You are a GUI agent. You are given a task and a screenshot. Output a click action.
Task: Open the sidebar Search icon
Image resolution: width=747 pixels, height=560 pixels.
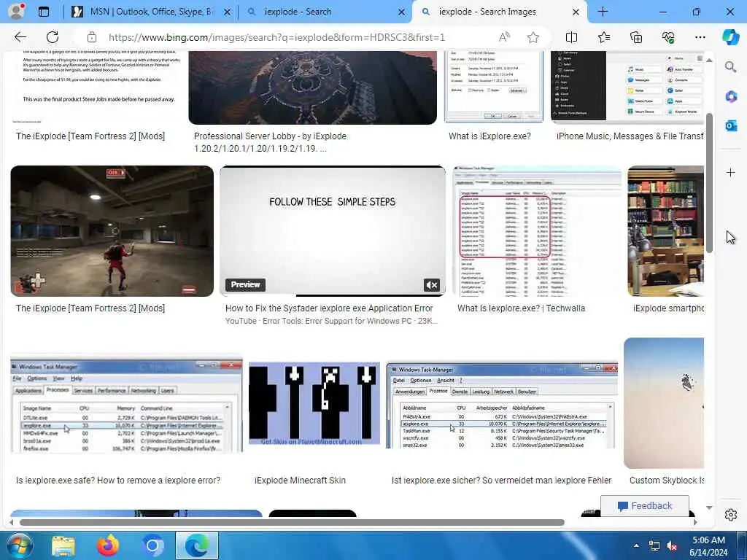[x=731, y=67]
